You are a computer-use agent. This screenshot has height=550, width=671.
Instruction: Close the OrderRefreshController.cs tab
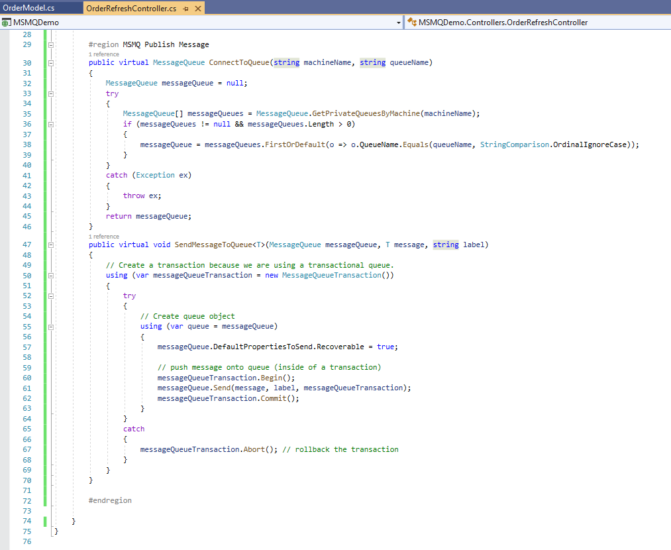(x=197, y=8)
